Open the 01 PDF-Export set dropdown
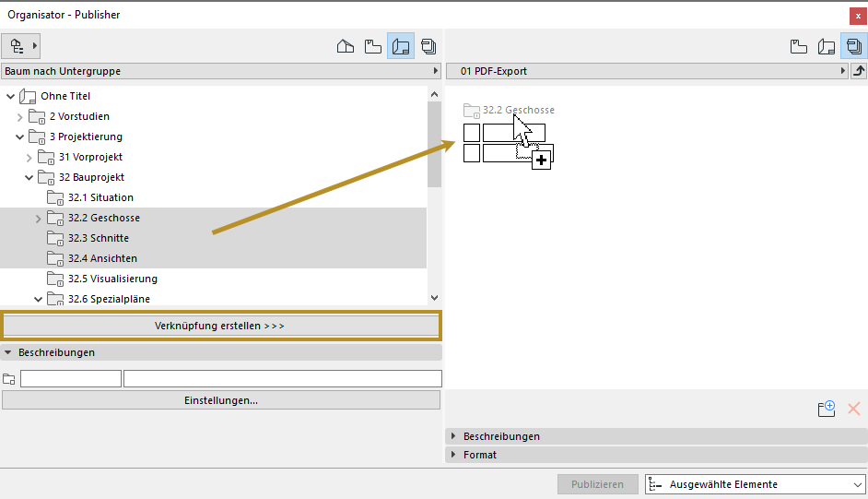The image size is (868, 499). click(x=647, y=71)
